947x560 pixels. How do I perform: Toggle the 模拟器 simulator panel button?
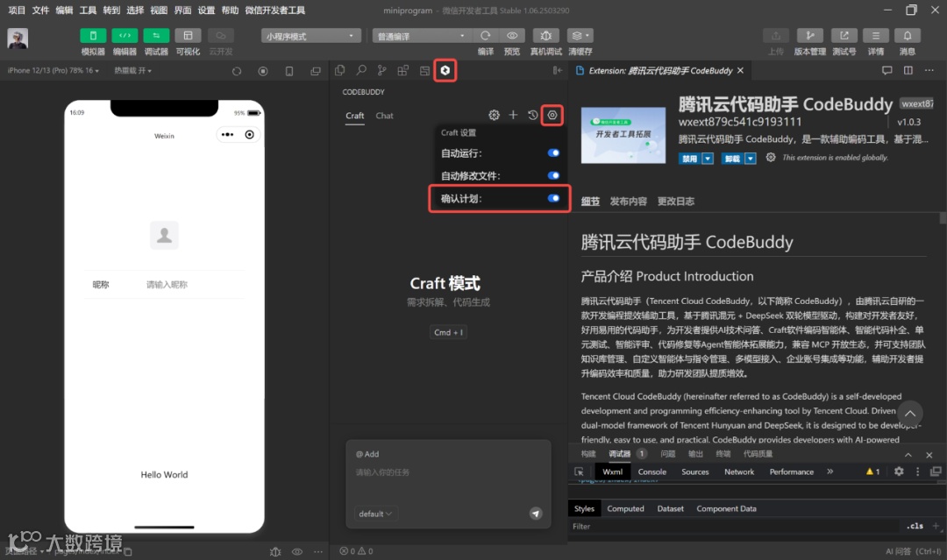point(93,36)
